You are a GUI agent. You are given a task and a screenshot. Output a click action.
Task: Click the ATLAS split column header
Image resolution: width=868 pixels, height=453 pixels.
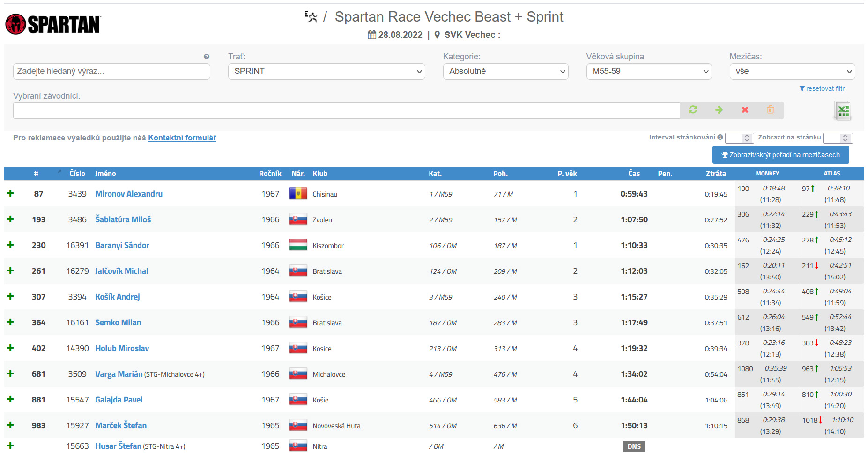click(832, 174)
